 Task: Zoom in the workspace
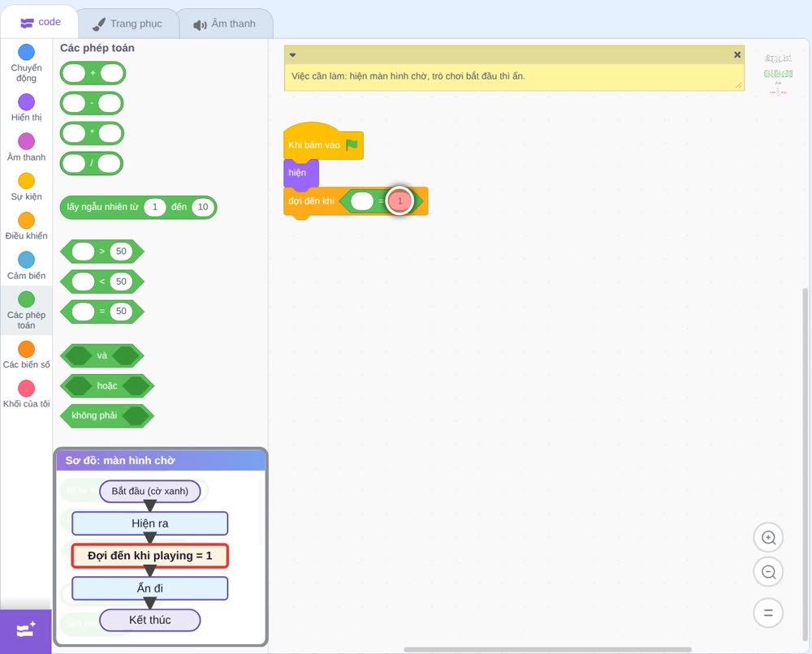click(x=768, y=538)
